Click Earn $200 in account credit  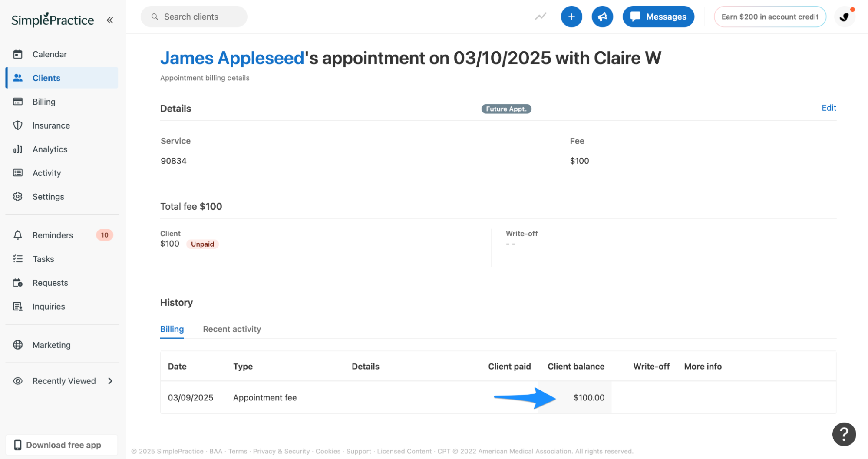click(770, 17)
